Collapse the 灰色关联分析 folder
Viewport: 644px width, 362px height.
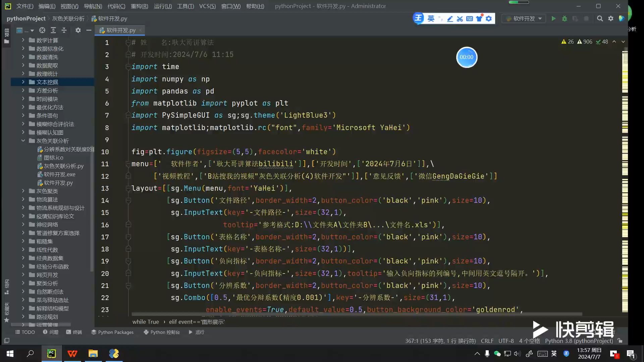(23, 141)
